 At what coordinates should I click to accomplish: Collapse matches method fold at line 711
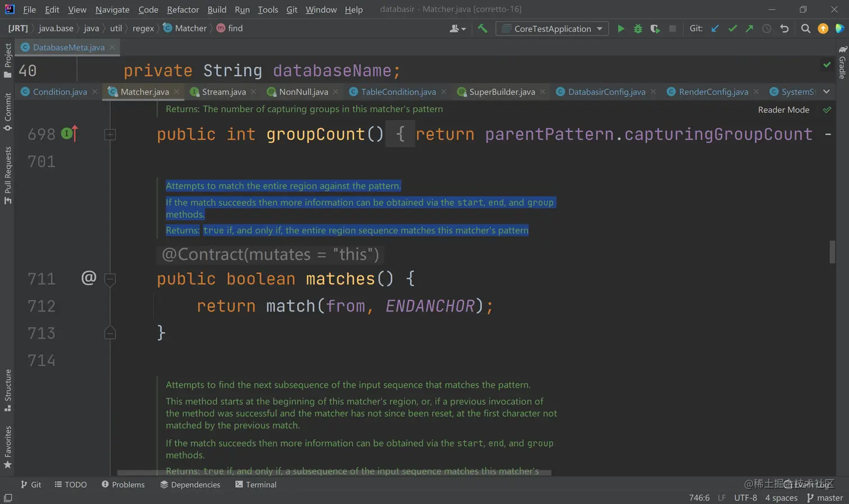click(x=110, y=279)
